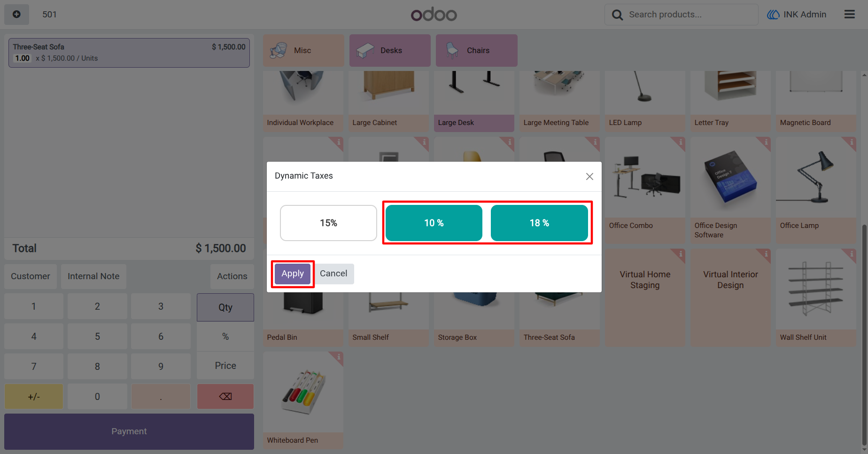Cancel the Dynamic Taxes dialog
868x454 pixels.
point(333,274)
